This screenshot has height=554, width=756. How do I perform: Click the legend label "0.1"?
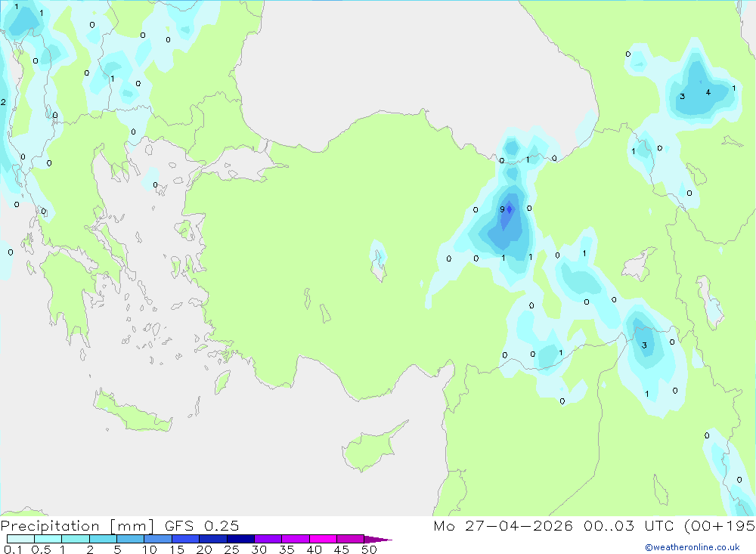(13, 549)
